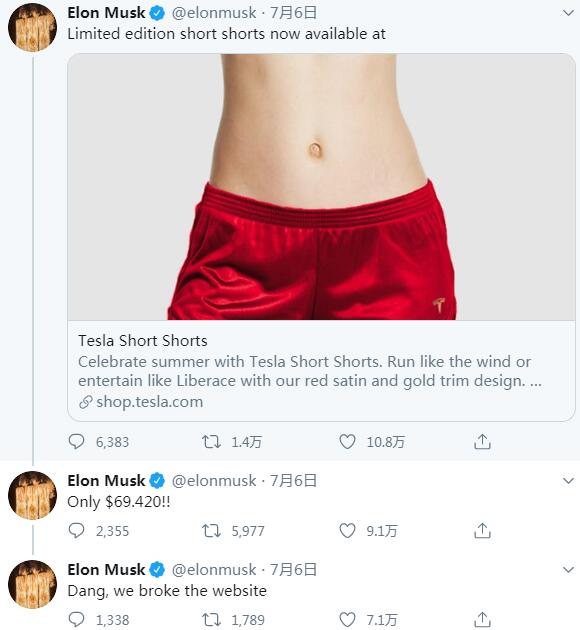Like the Only $69.420 tweet
Screen dimensions: 580x630
click(x=347, y=531)
